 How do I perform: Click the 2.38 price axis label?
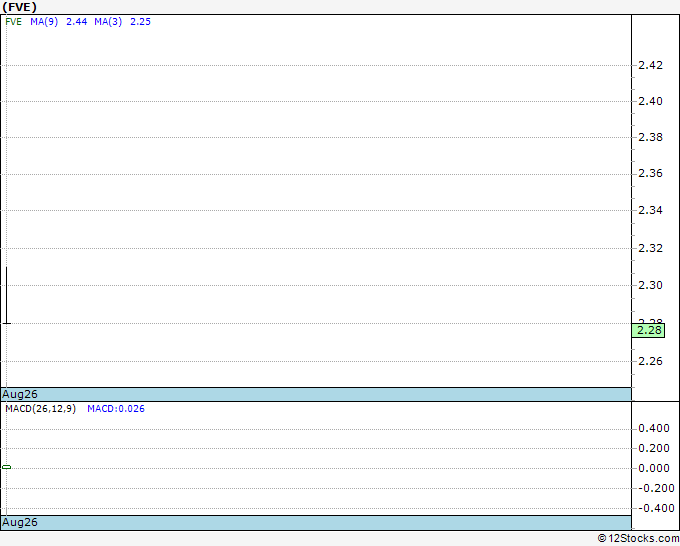click(x=651, y=137)
